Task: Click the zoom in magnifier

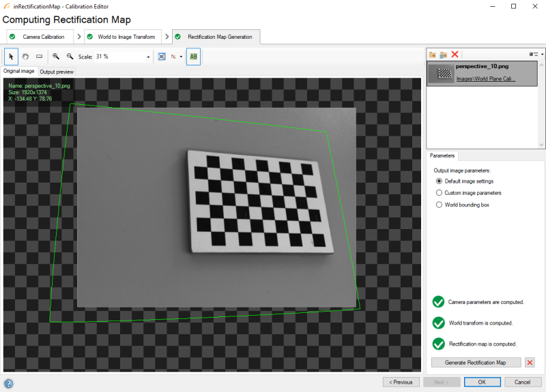Action: point(56,57)
